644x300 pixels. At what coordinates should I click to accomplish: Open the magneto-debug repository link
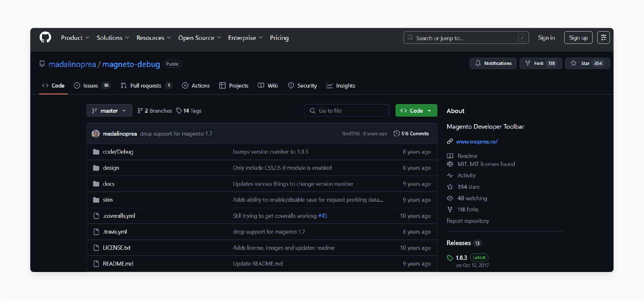pyautogui.click(x=131, y=64)
